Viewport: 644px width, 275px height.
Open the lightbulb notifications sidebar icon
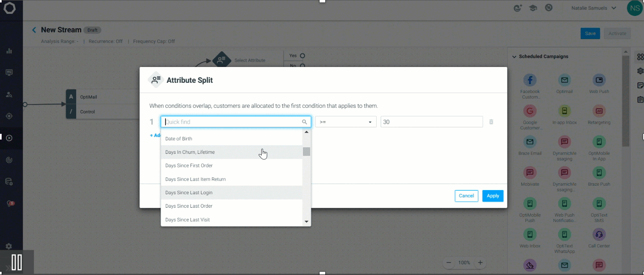[10, 203]
